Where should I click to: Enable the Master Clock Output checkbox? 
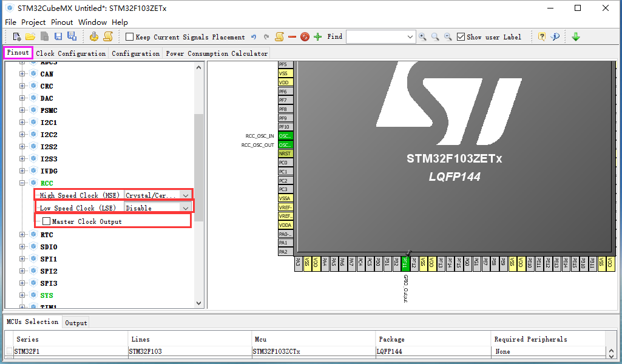click(x=46, y=221)
